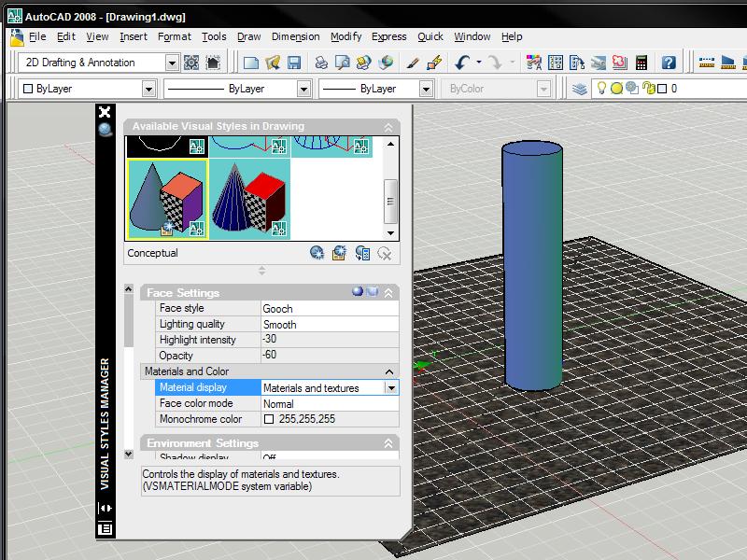
Task: Apply selected visual style to current viewport
Action: [340, 253]
